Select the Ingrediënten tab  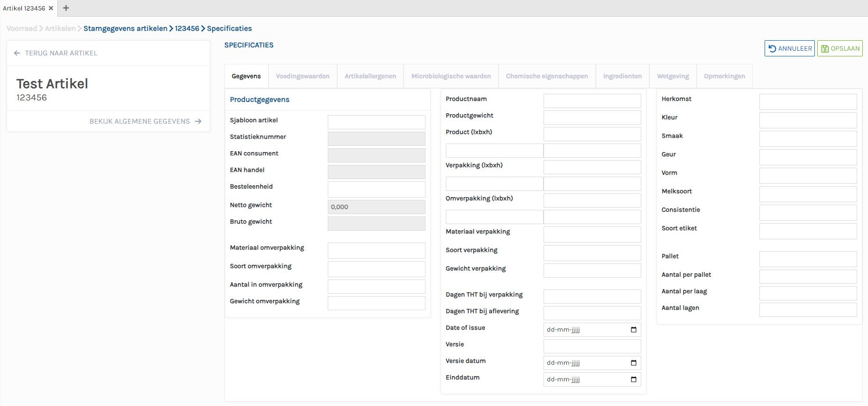[x=622, y=76]
